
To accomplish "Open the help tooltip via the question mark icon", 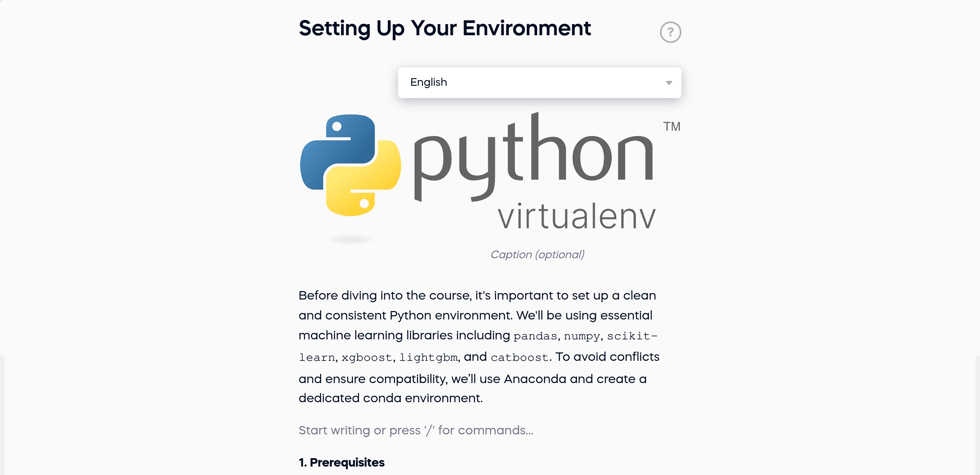I will coord(671,32).
